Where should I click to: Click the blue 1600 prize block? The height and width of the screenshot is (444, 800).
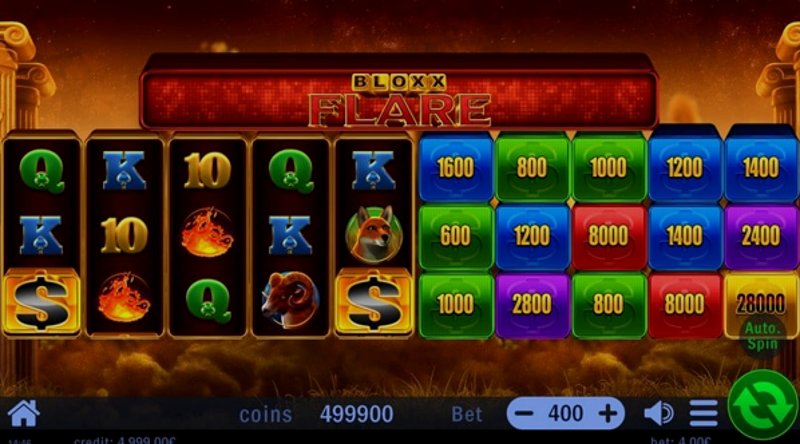(x=456, y=167)
